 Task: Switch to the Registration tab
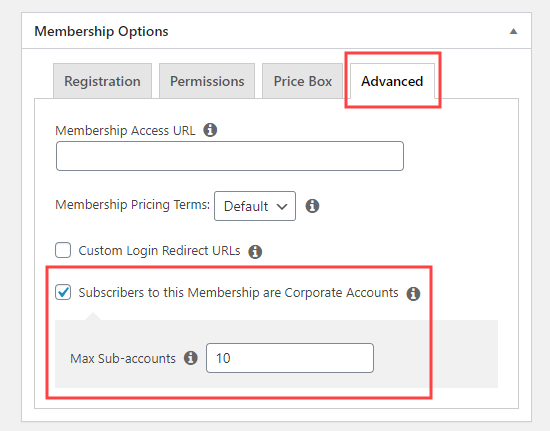[102, 81]
